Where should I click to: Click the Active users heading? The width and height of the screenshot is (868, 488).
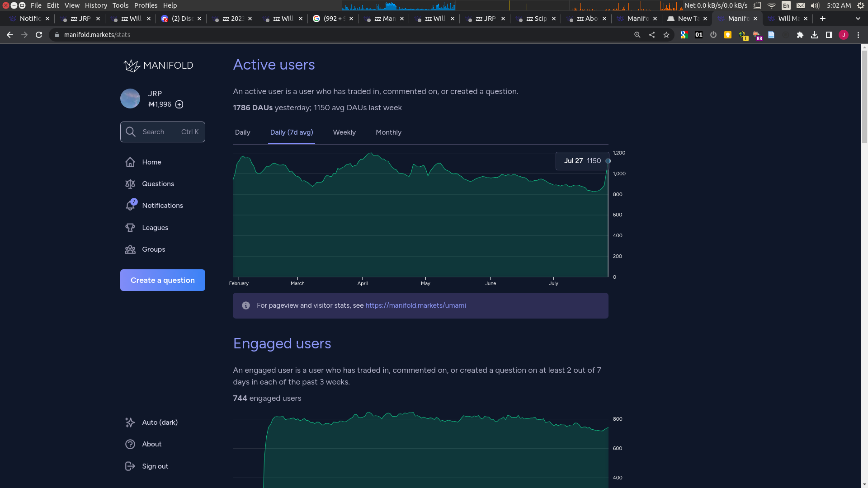coord(274,65)
